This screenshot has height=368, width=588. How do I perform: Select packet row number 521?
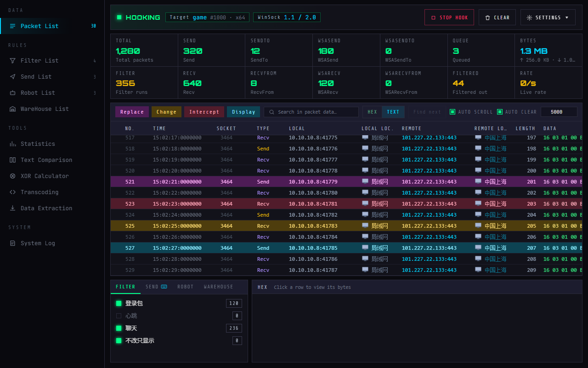pos(346,182)
